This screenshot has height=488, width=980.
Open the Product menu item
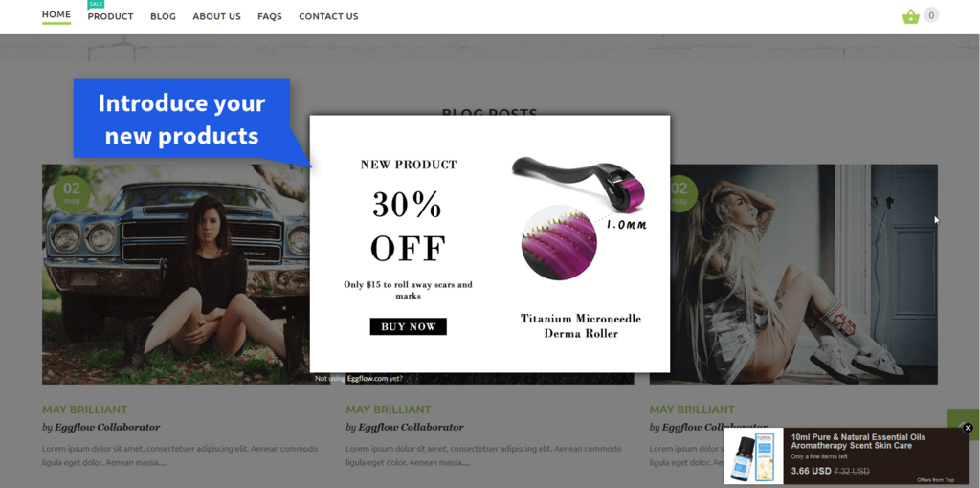coord(111,17)
